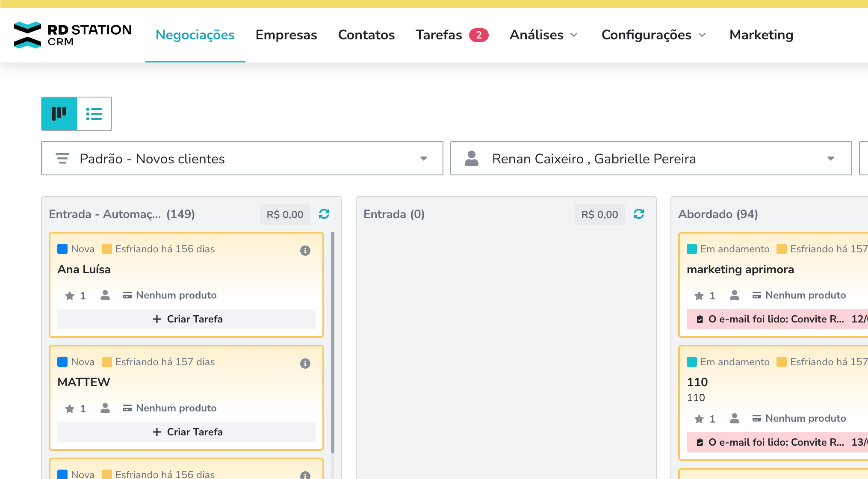Switch to list view
Viewport: 868px width, 479px height.
click(x=94, y=114)
